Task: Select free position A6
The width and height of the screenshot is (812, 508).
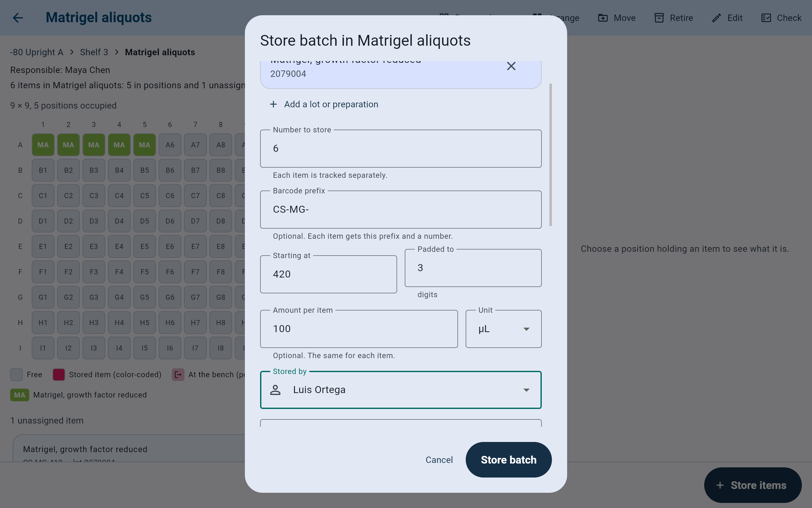Action: click(x=170, y=145)
